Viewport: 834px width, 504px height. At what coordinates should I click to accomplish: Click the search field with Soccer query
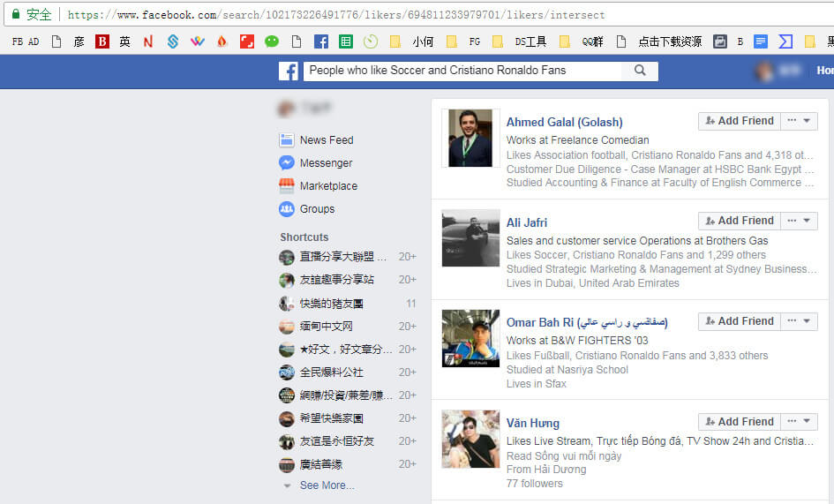coord(462,71)
